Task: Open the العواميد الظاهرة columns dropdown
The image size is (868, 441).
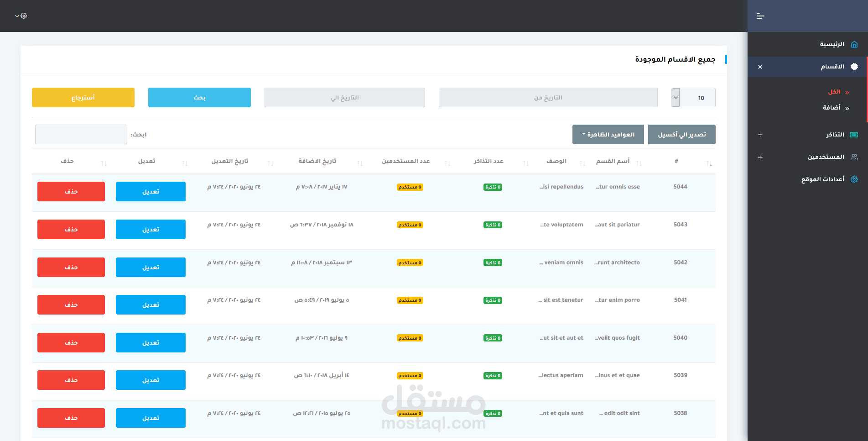Action: pos(608,135)
